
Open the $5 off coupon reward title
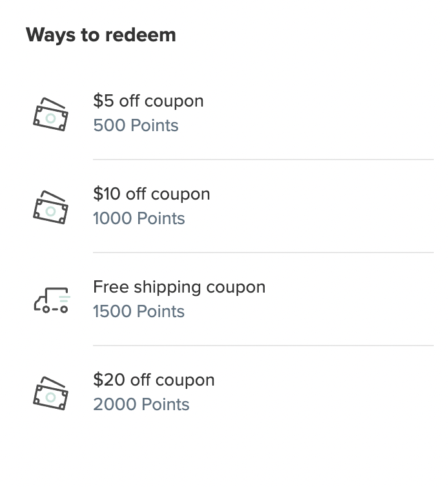[148, 101]
